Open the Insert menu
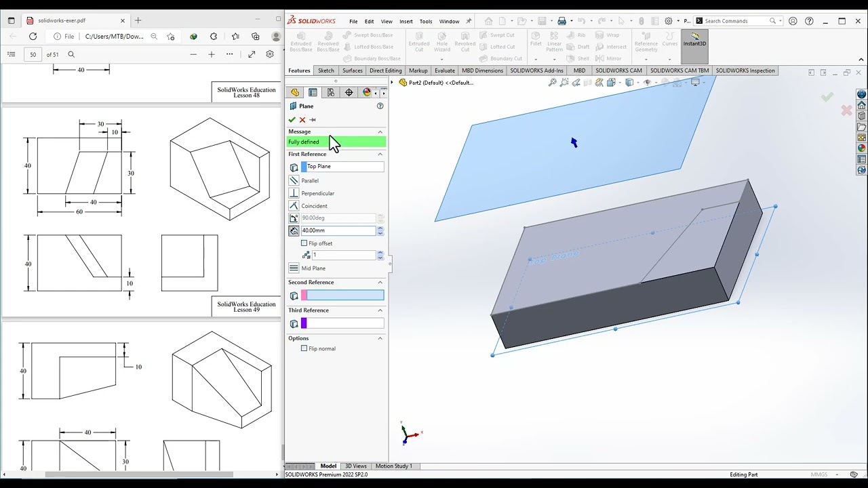Viewport: 868px width, 488px height. click(406, 21)
